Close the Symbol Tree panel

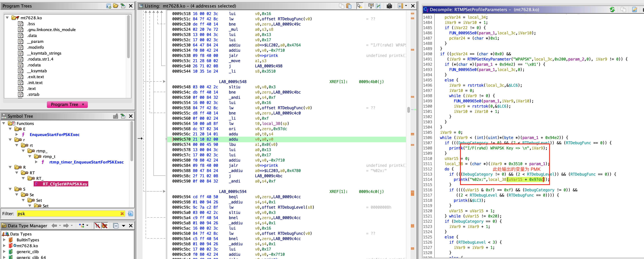pos(130,116)
